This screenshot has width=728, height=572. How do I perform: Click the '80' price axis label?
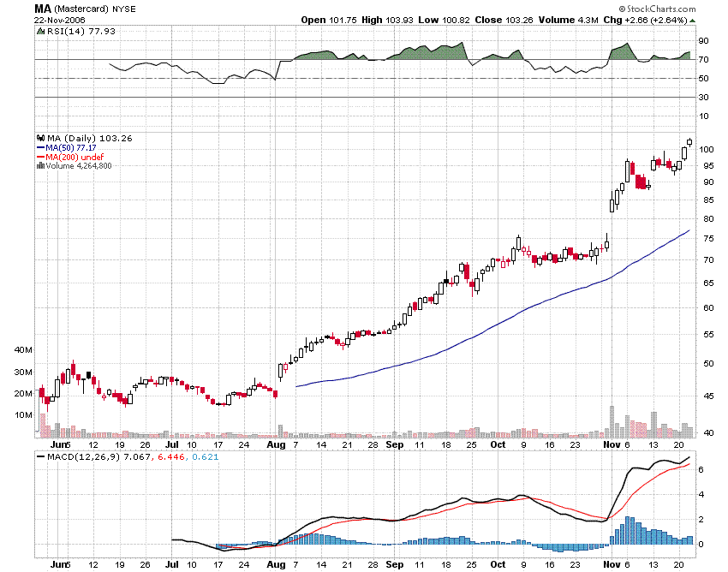[707, 219]
